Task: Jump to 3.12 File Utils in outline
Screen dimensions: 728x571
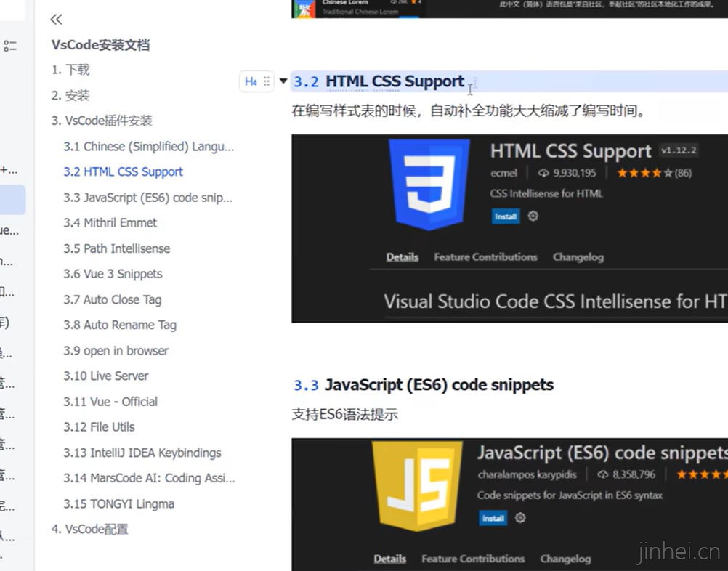Action: point(99,427)
